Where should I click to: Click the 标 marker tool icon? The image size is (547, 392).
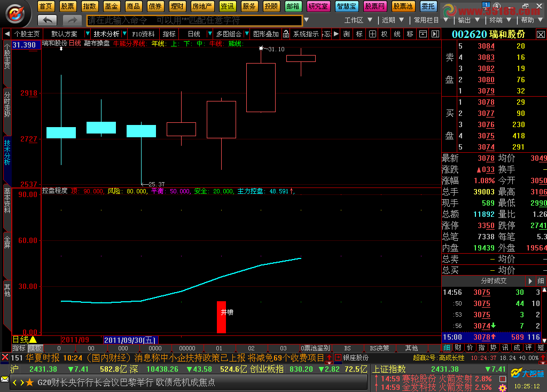360,34
